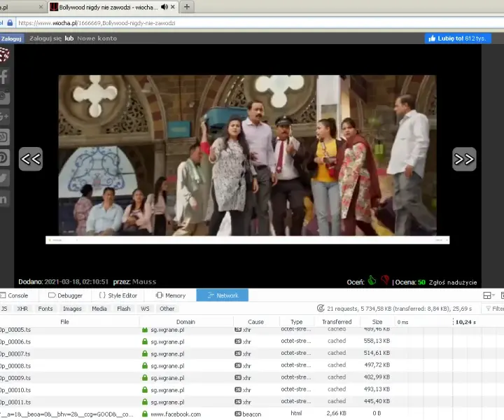Click Zgłoś nadużycie report abuse link
Viewport: 504px width, 420px height.
coord(453,283)
